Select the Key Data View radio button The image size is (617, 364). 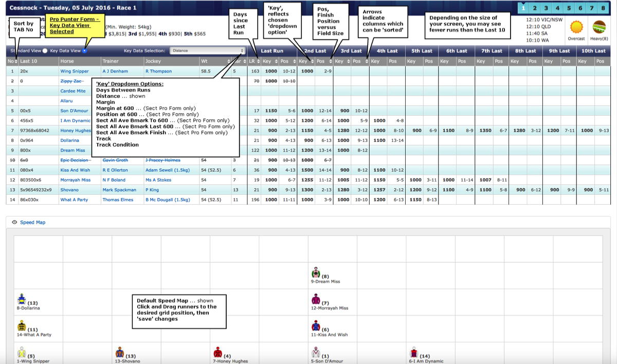coord(85,51)
